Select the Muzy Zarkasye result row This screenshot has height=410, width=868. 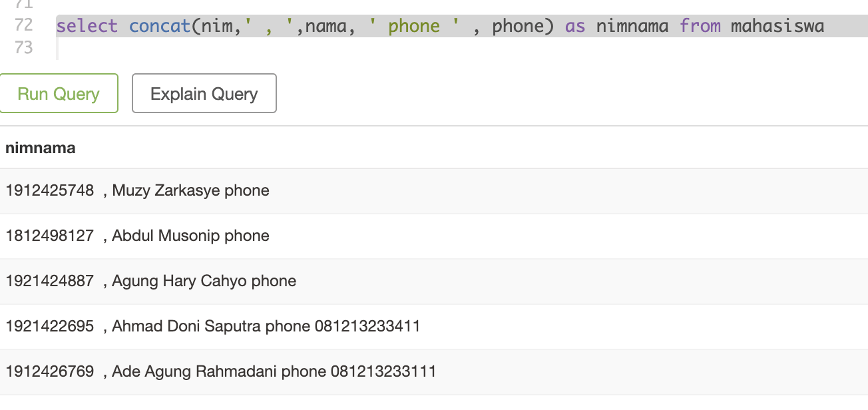click(138, 190)
